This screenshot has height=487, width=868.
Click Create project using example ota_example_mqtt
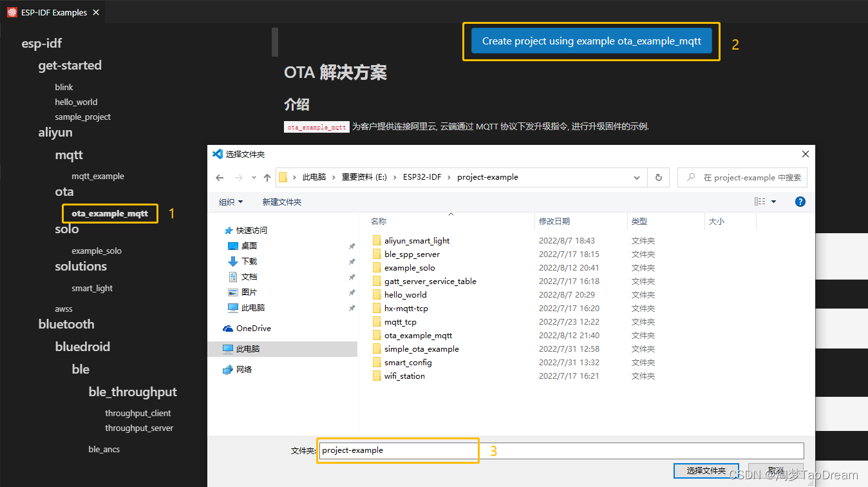pyautogui.click(x=592, y=41)
